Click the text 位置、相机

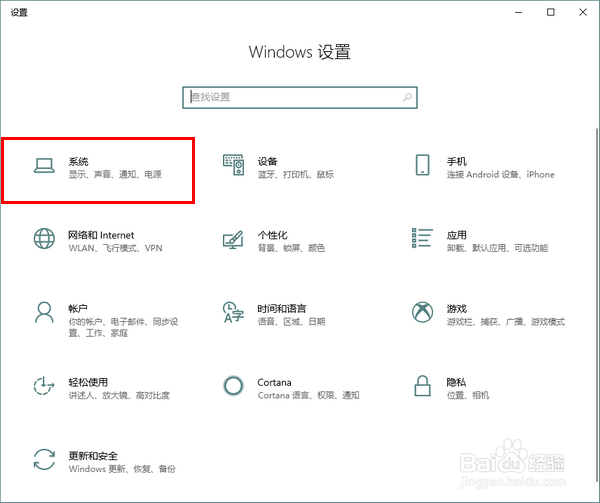click(468, 395)
